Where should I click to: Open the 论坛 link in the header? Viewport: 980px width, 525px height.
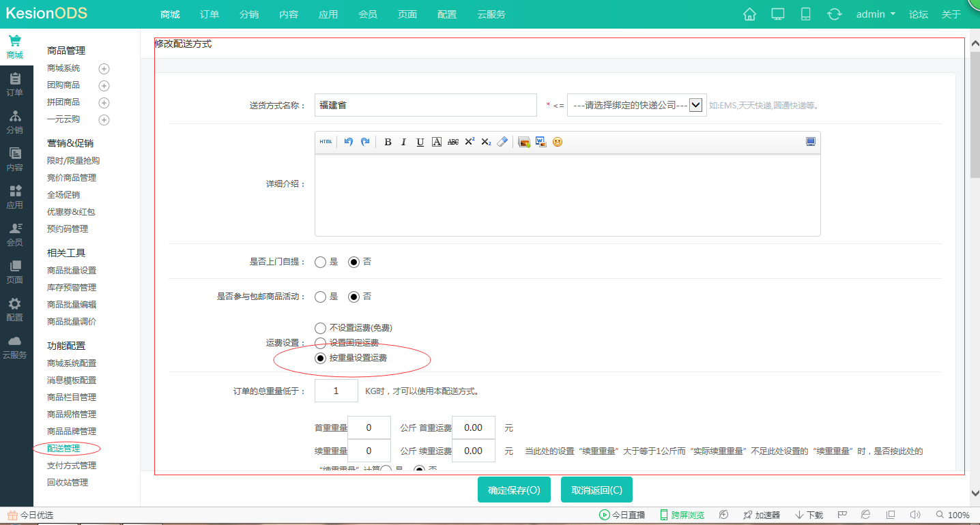(x=919, y=14)
